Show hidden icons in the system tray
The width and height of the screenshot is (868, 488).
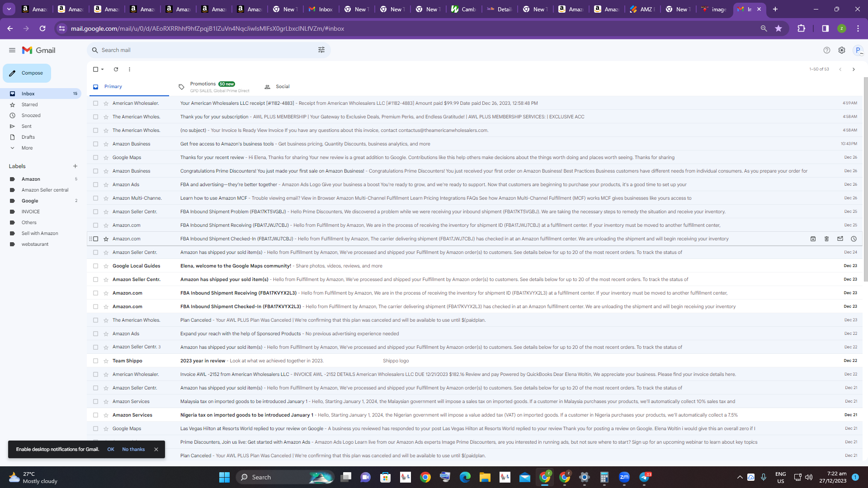click(x=740, y=477)
